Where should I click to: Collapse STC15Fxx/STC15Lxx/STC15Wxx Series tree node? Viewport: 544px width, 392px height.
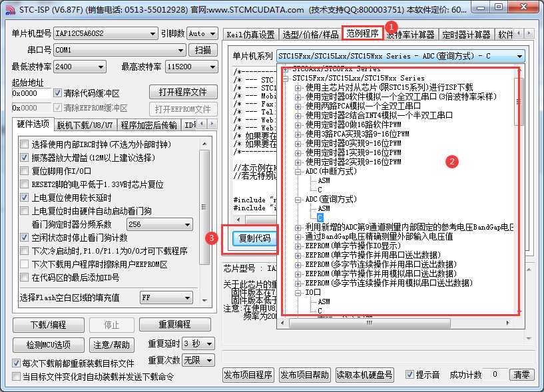pos(286,79)
